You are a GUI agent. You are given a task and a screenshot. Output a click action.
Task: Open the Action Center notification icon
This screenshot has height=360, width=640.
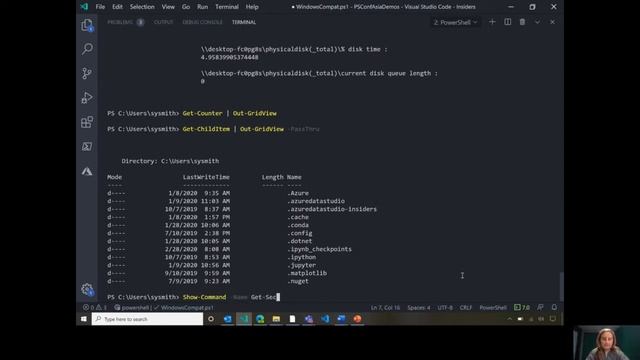coord(553,319)
